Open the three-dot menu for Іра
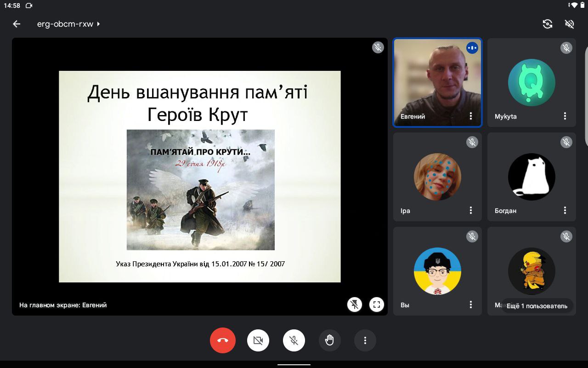The image size is (588, 368). [x=471, y=211]
